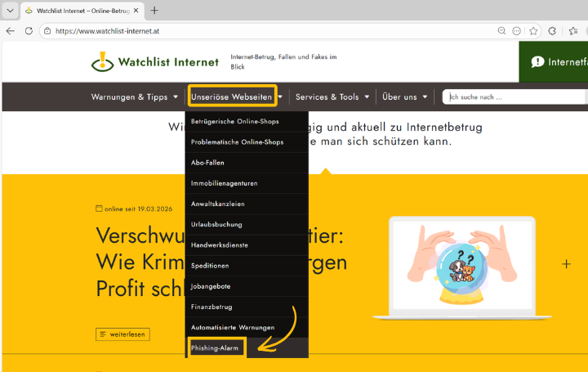Bookmark page with the star icon

533,30
